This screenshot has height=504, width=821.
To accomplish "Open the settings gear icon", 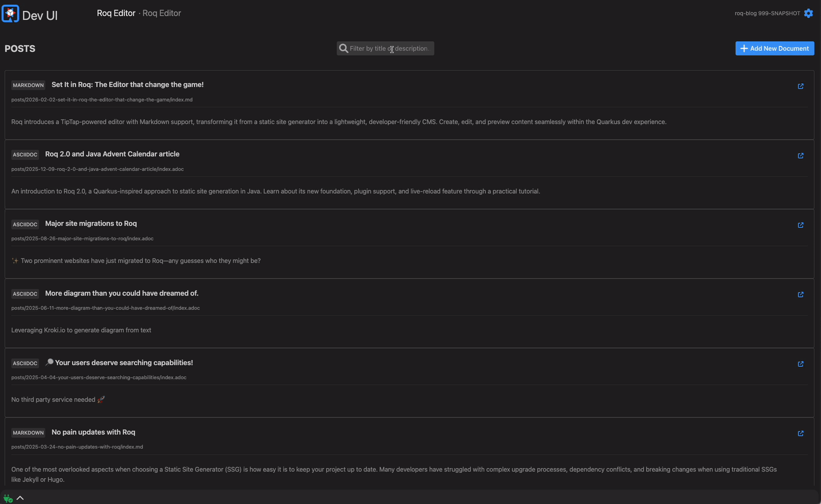I will coord(808,14).
